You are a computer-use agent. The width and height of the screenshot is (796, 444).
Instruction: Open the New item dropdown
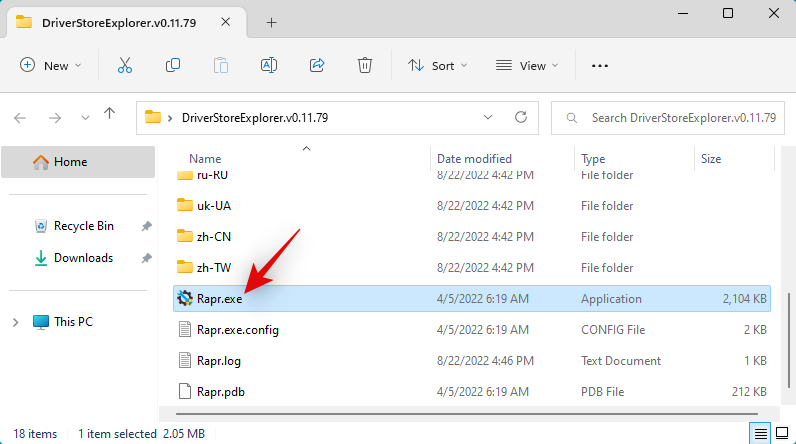[50, 65]
